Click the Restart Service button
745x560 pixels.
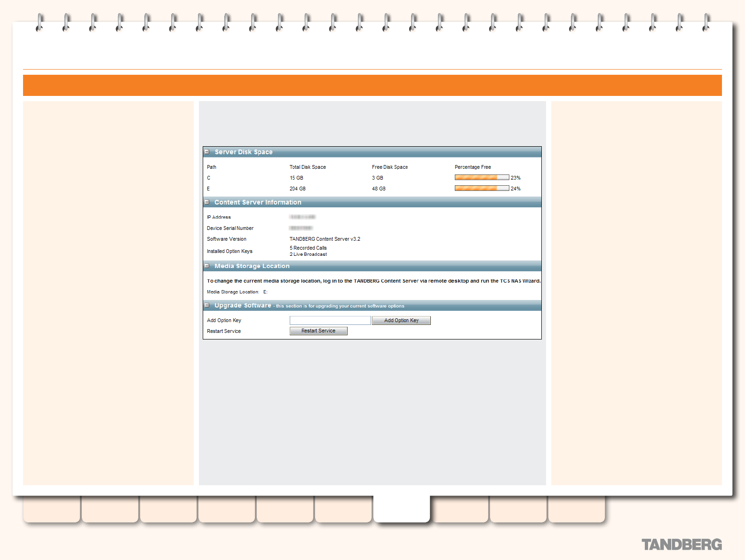click(x=318, y=331)
